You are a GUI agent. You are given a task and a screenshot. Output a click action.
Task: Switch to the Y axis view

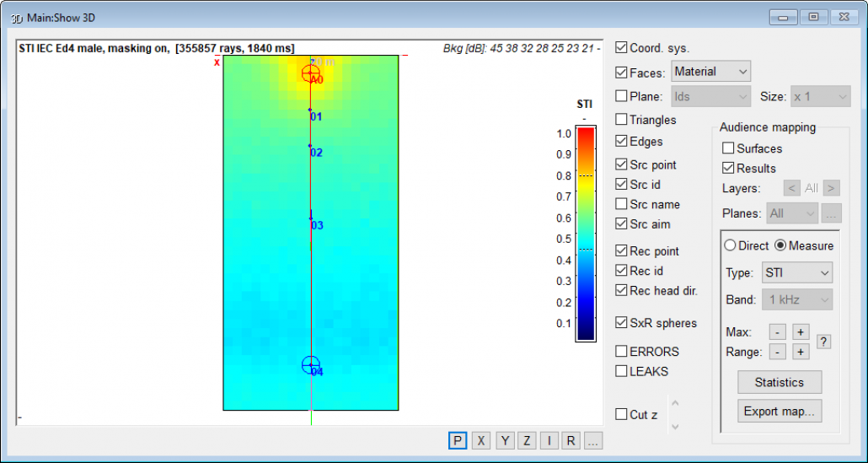(504, 440)
